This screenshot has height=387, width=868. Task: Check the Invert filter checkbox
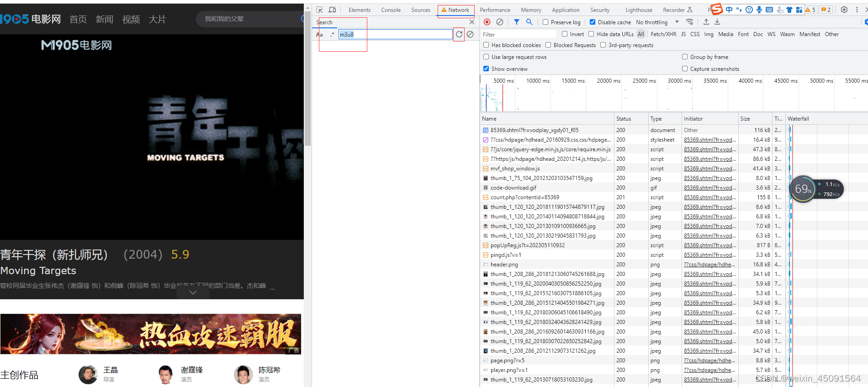565,34
